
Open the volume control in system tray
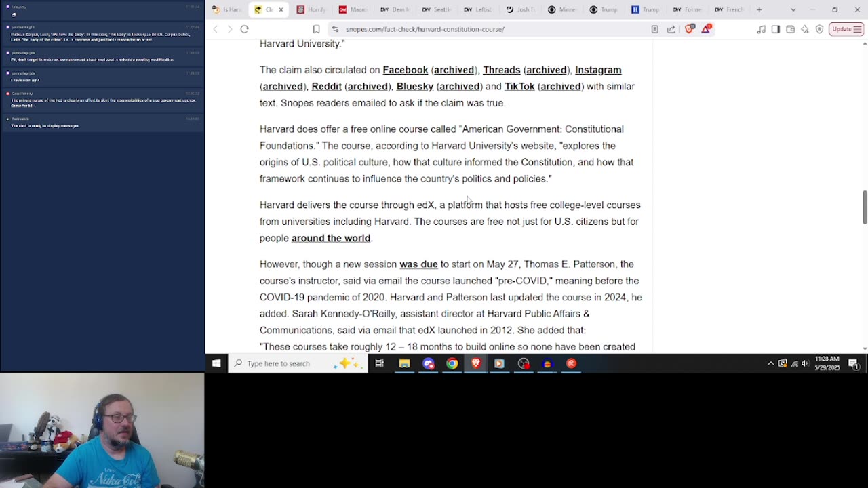point(806,363)
